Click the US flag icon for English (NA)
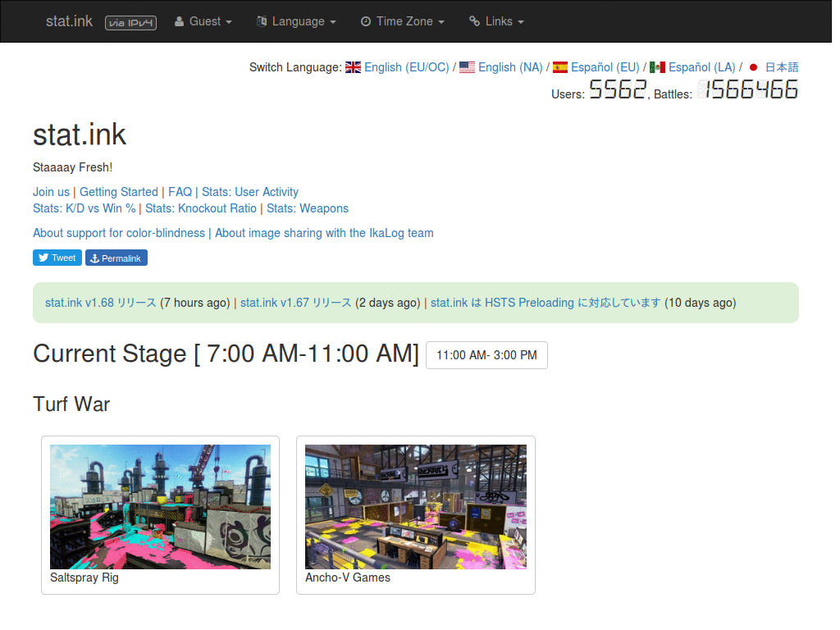This screenshot has height=630, width=840. coord(467,67)
